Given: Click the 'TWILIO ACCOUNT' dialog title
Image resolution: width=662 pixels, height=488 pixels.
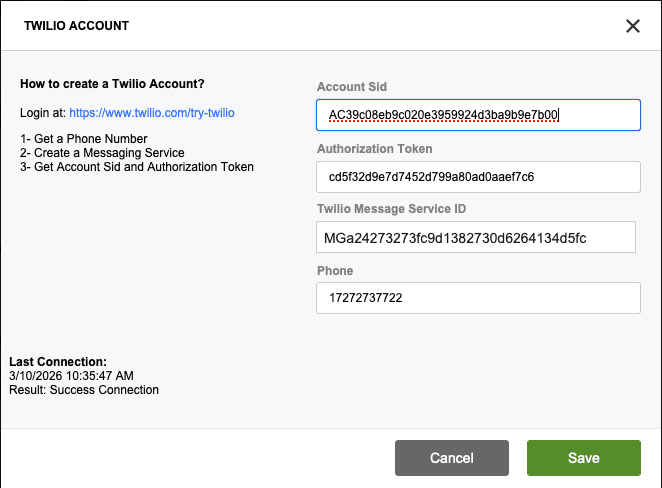Looking at the screenshot, I should [x=76, y=26].
